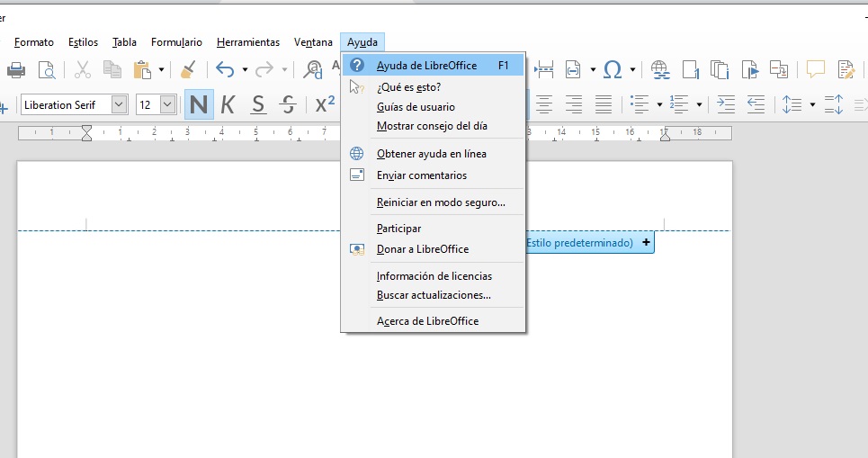Increase paragraph spacing icon
This screenshot has height=458, width=868.
834,104
